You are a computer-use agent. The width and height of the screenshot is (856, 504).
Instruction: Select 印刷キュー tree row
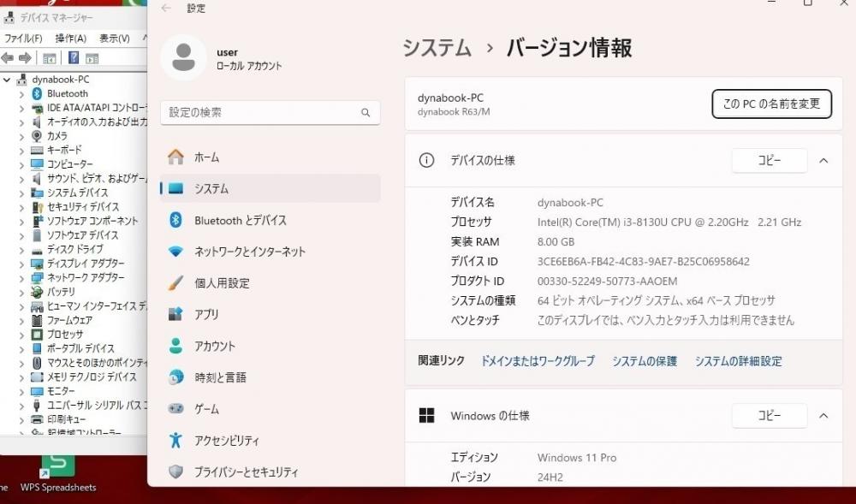coord(66,419)
